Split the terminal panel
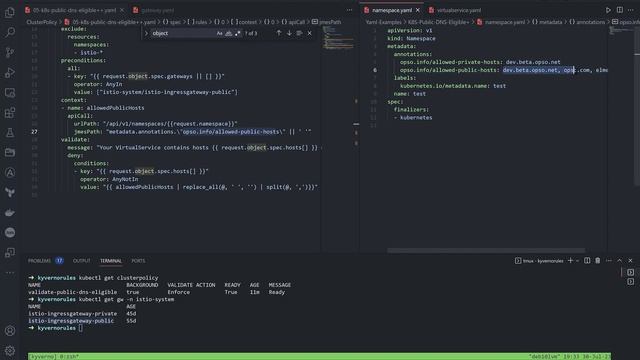 587,260
